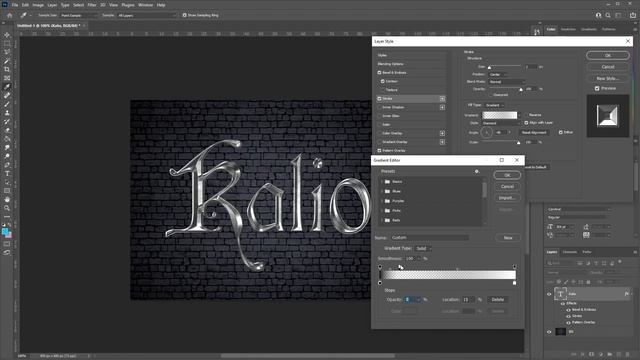Select the Horizontal Type tool
Viewport: 640px width, 360px height.
[7, 173]
